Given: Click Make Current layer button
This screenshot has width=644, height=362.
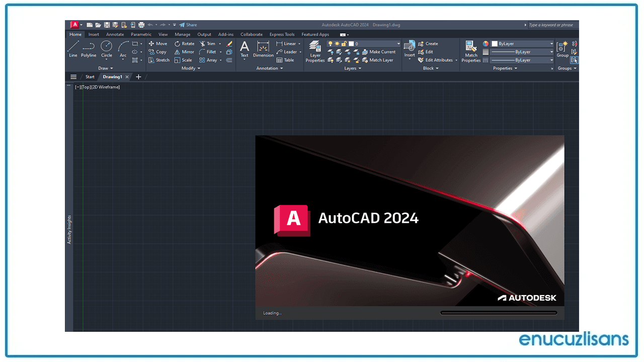Looking at the screenshot, I should point(379,52).
